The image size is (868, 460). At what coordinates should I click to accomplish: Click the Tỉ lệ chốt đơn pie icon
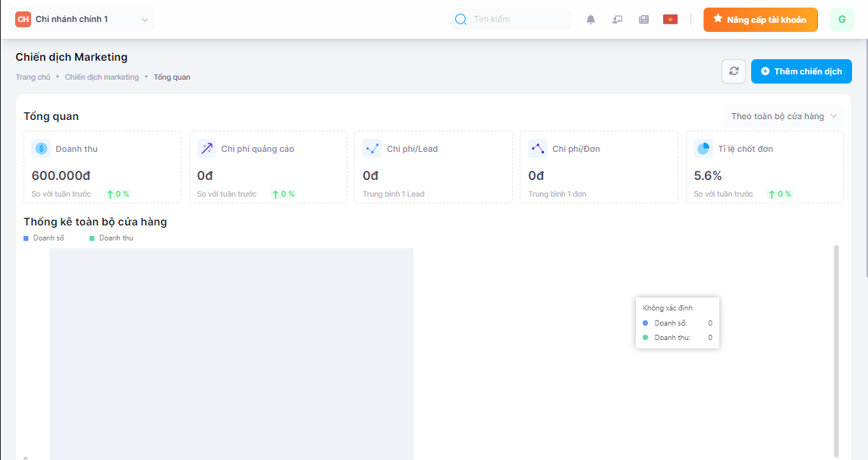[x=703, y=149]
